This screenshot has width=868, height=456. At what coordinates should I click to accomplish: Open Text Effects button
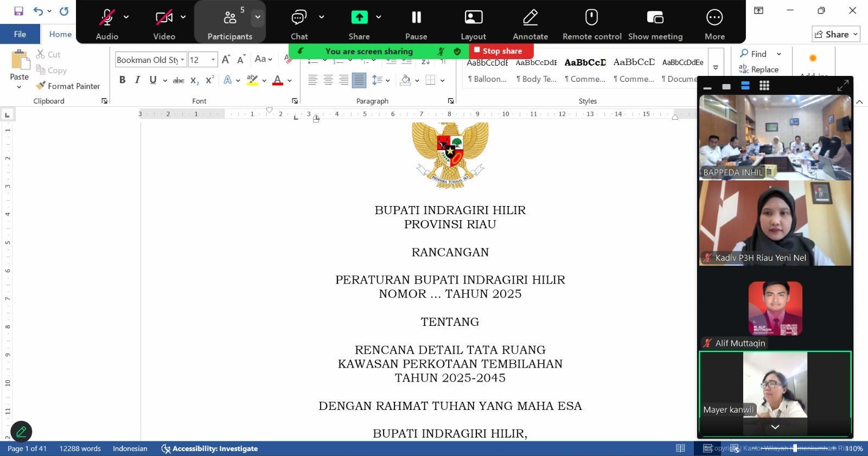pyautogui.click(x=228, y=80)
